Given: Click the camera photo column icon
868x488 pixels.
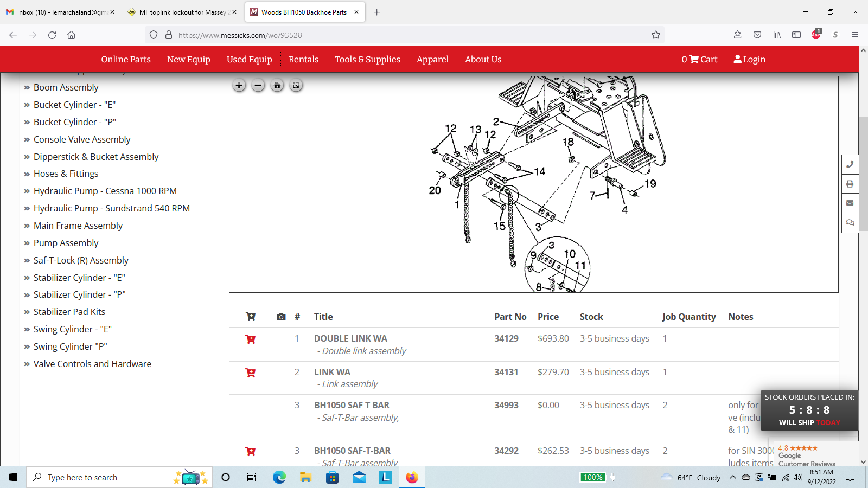Looking at the screenshot, I should click(281, 317).
